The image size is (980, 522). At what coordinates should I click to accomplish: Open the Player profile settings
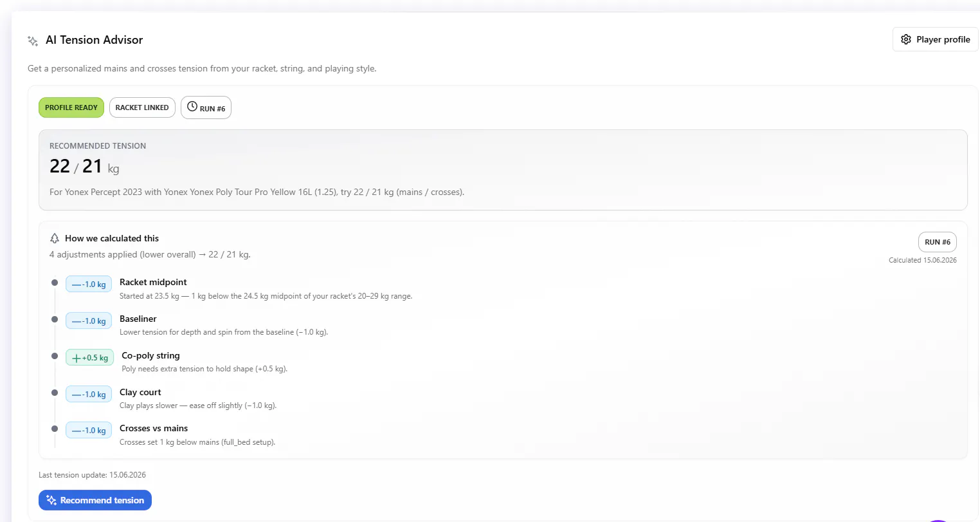click(935, 39)
